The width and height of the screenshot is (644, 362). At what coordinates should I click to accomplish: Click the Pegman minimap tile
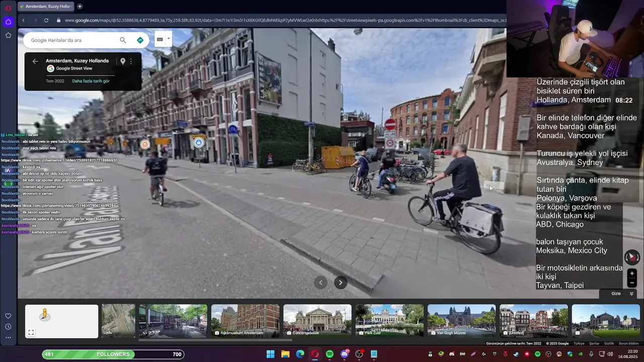click(61, 321)
